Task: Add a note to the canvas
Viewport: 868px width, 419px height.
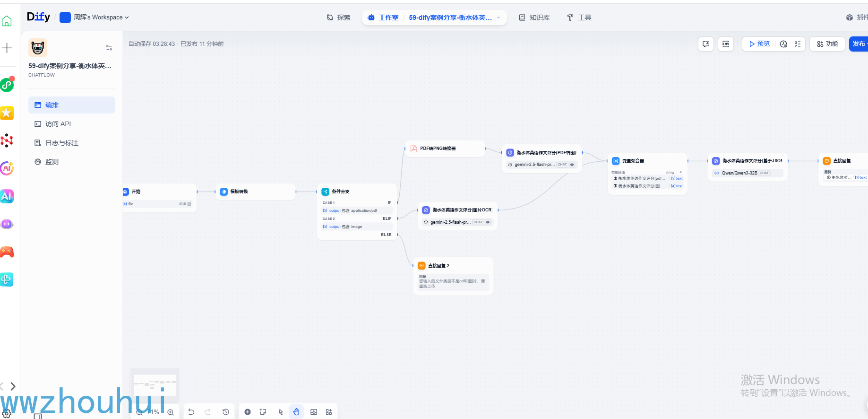Action: click(x=263, y=412)
